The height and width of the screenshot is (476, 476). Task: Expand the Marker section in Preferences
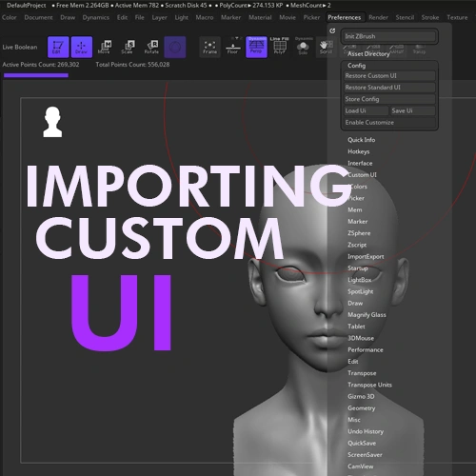(358, 222)
